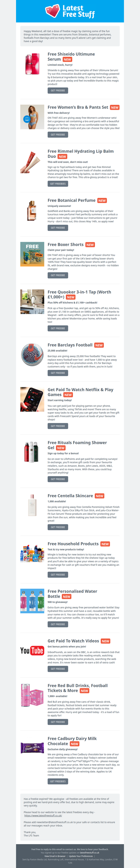Click the Netflix phone image
Viewport: 140px width, 868px height.
click(x=32, y=399)
